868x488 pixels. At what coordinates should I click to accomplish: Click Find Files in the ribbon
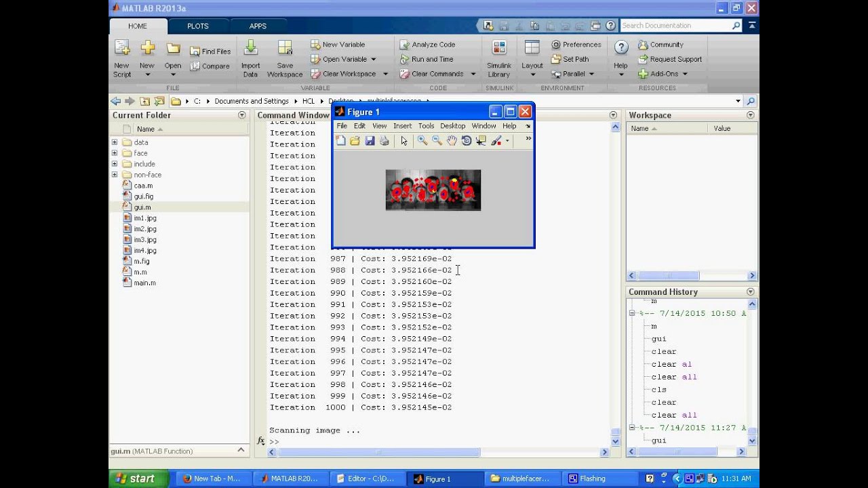coord(210,52)
